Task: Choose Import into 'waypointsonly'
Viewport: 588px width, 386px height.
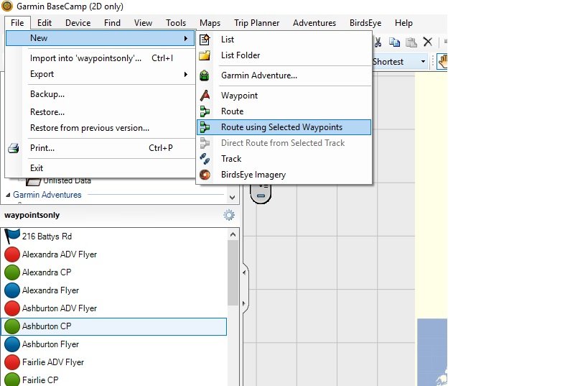Action: pyautogui.click(x=100, y=58)
